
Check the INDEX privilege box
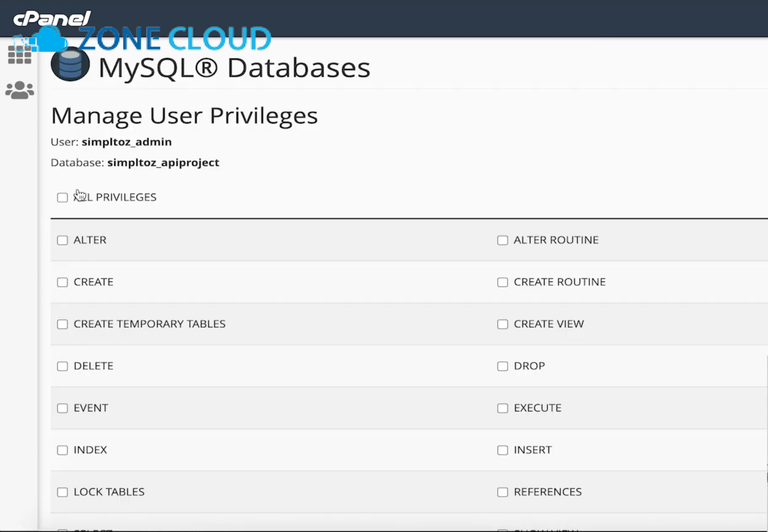62,451
